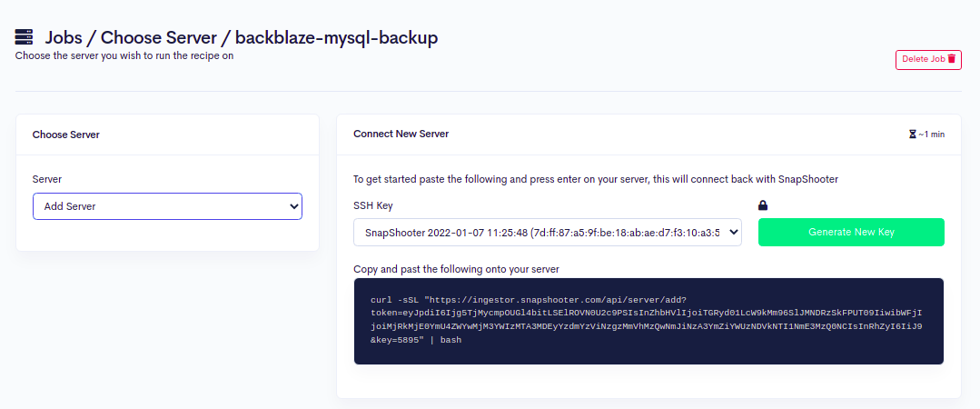Click the chevron arrow of SSH Key select

coord(733,232)
